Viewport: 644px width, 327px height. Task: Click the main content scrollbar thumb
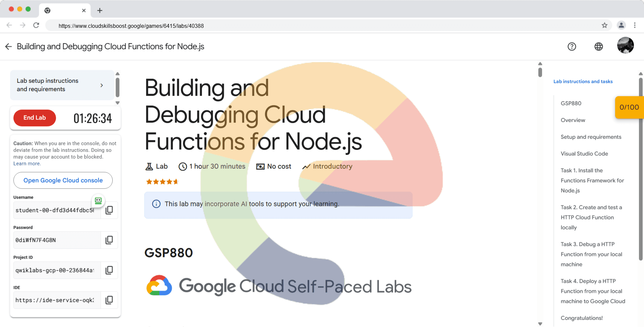540,72
